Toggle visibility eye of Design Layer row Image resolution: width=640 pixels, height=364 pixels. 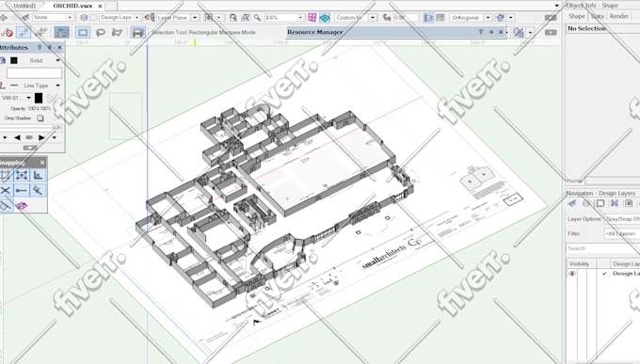(x=572, y=274)
